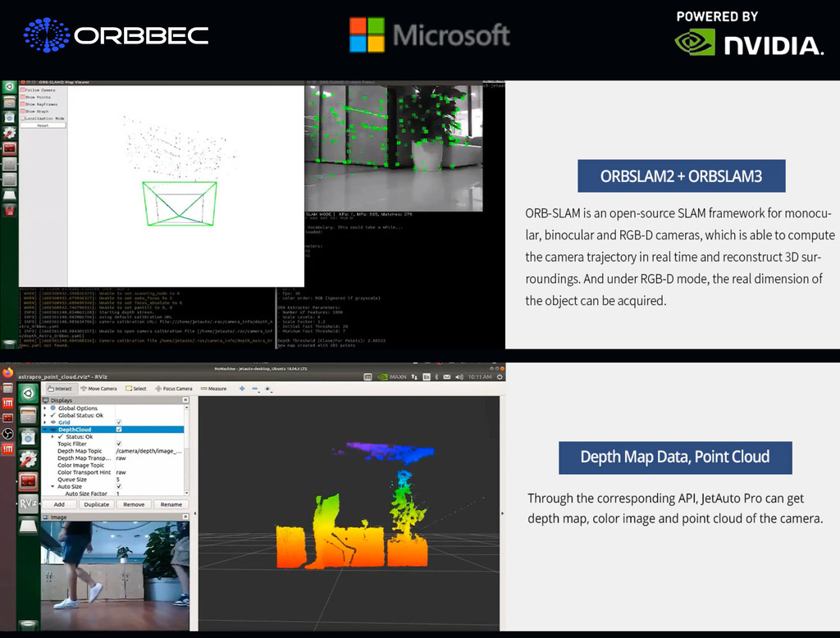Click the En input language indicator
The height and width of the screenshot is (638, 840).
tap(427, 376)
